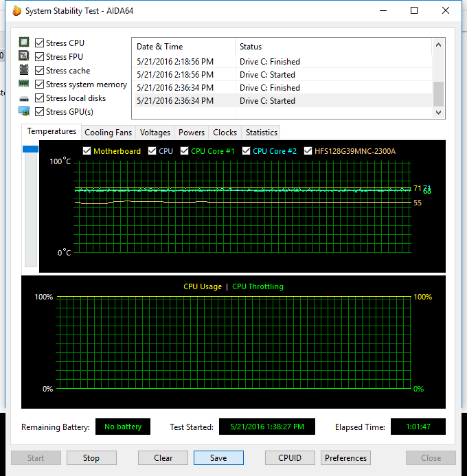The image size is (467, 476).
Task: Toggle the CPU Core #2 graph checkbox
Action: tap(246, 151)
